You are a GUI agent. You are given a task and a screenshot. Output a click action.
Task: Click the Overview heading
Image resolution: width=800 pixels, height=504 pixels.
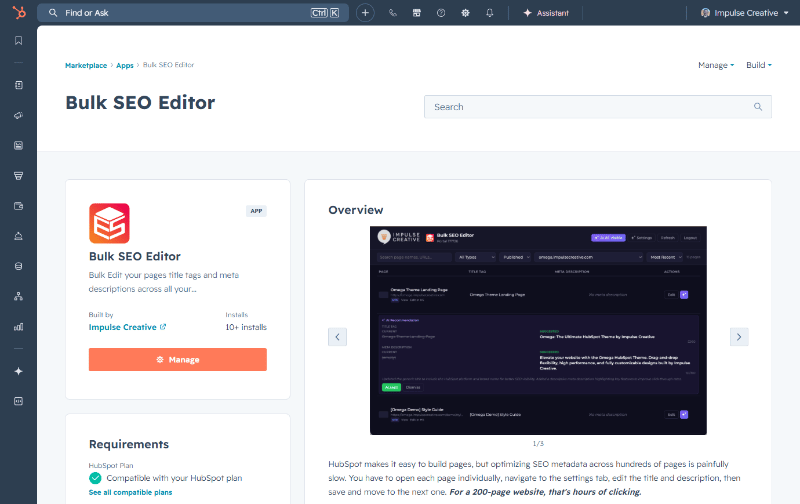pyautogui.click(x=356, y=210)
